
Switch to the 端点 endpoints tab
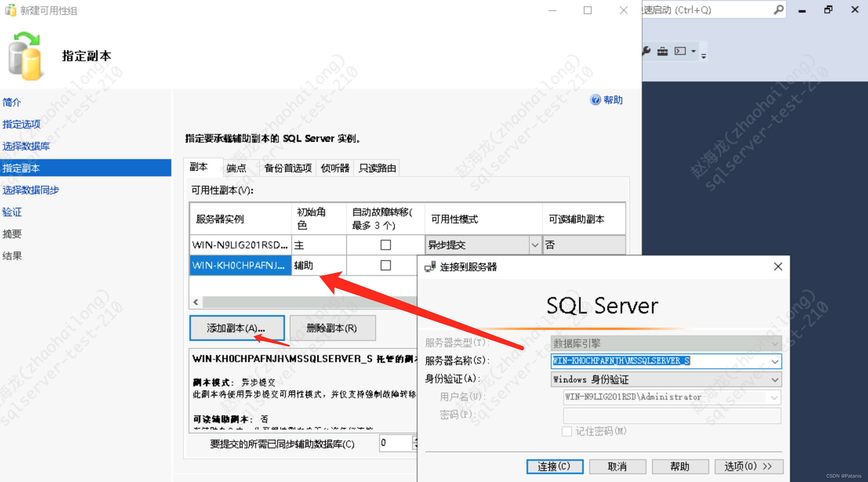coord(236,168)
